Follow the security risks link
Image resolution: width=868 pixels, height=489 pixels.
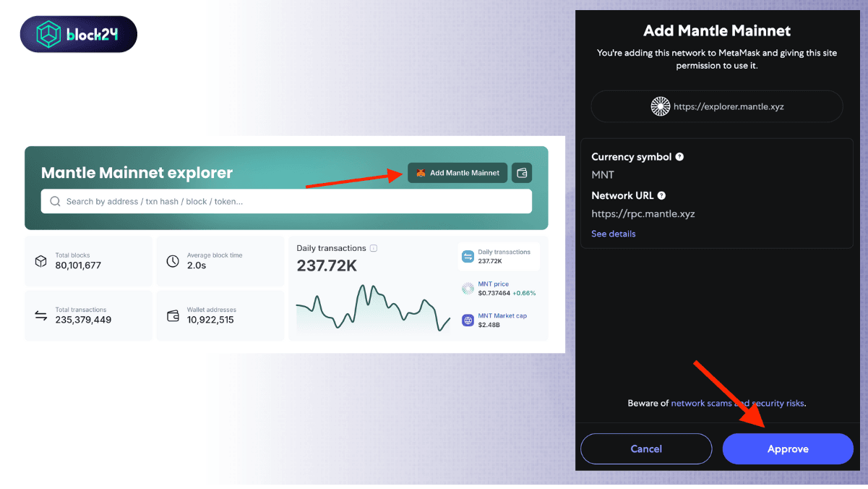click(x=778, y=403)
